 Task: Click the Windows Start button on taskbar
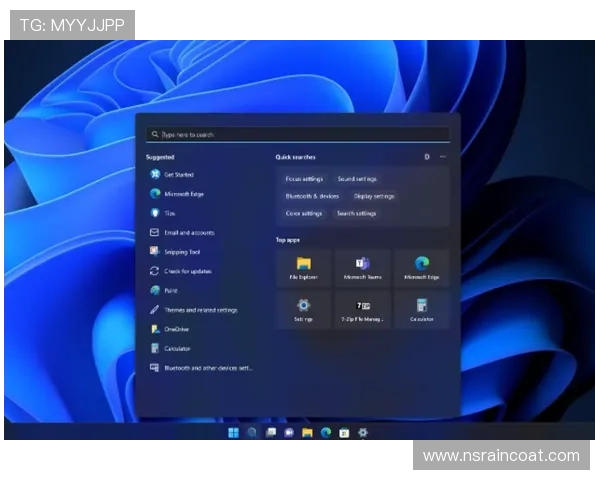233,432
